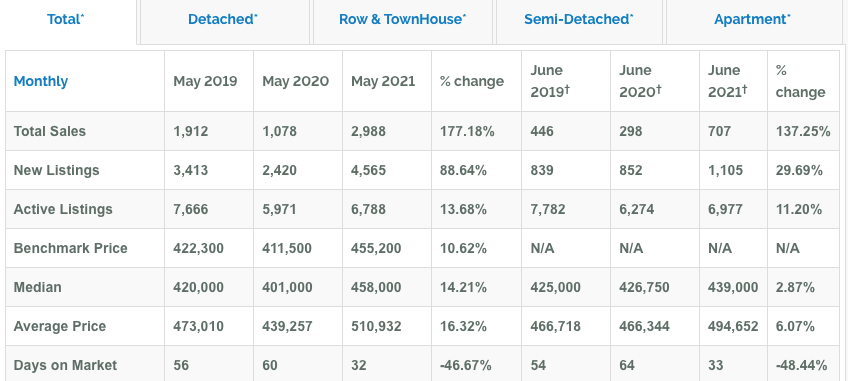Show the Apartment tab statistics
The height and width of the screenshot is (381, 848).
pyautogui.click(x=754, y=20)
